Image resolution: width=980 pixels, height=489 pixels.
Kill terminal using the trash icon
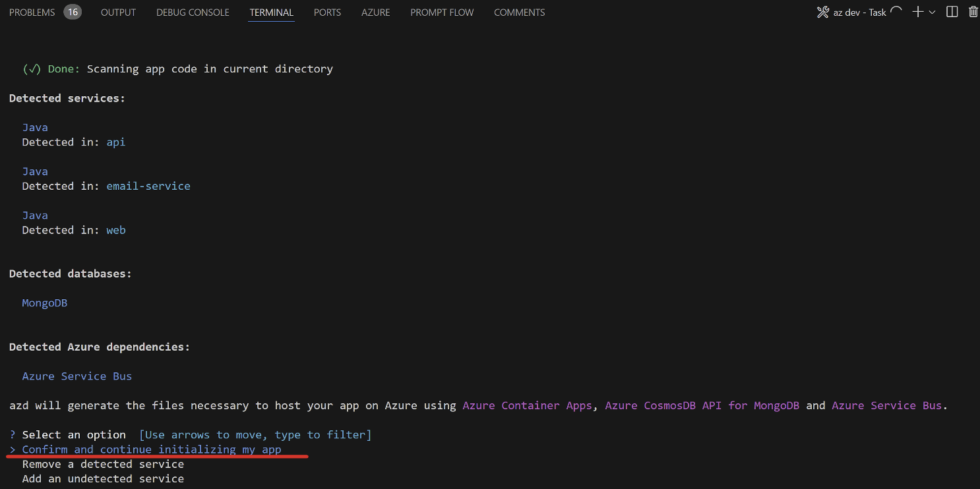coord(973,12)
